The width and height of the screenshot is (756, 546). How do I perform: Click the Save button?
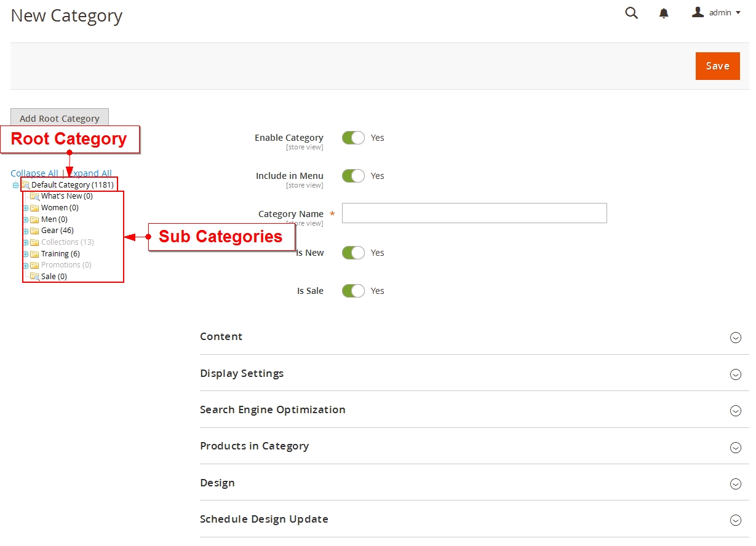717,66
